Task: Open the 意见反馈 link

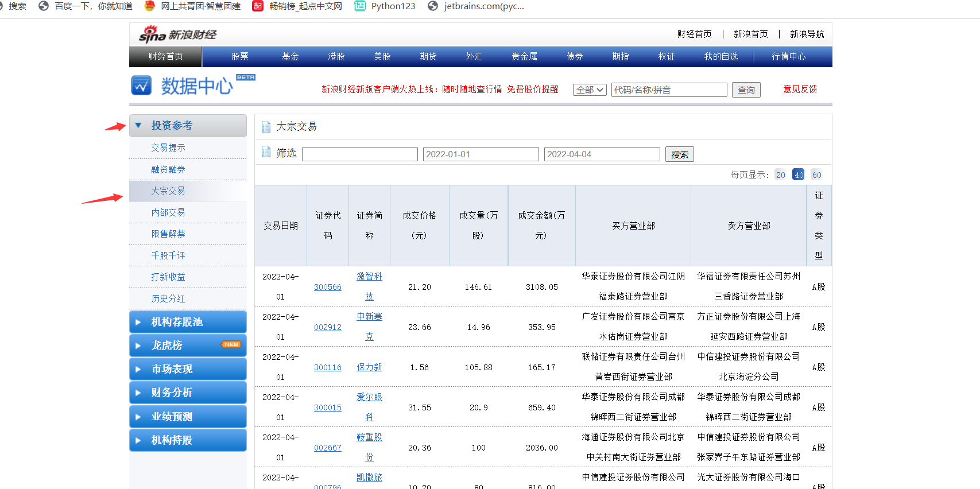Action: pos(800,89)
